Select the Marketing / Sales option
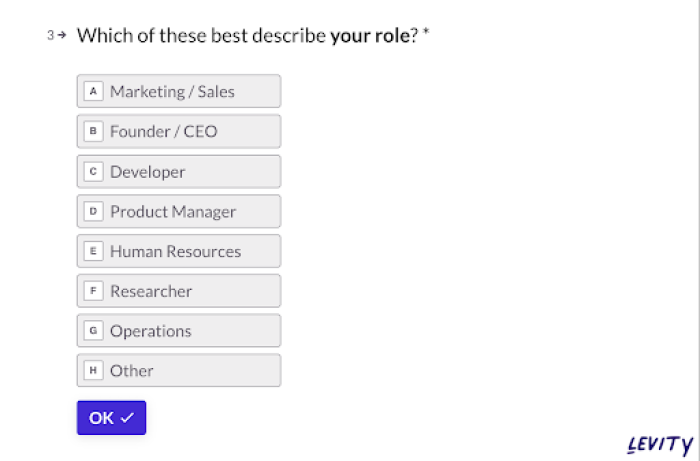The width and height of the screenshot is (700, 461). (x=179, y=91)
